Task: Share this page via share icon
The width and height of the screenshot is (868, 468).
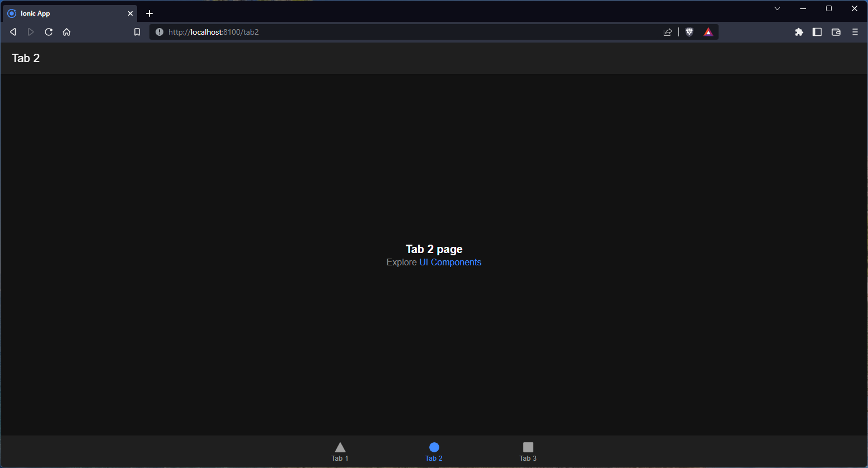Action: click(668, 32)
